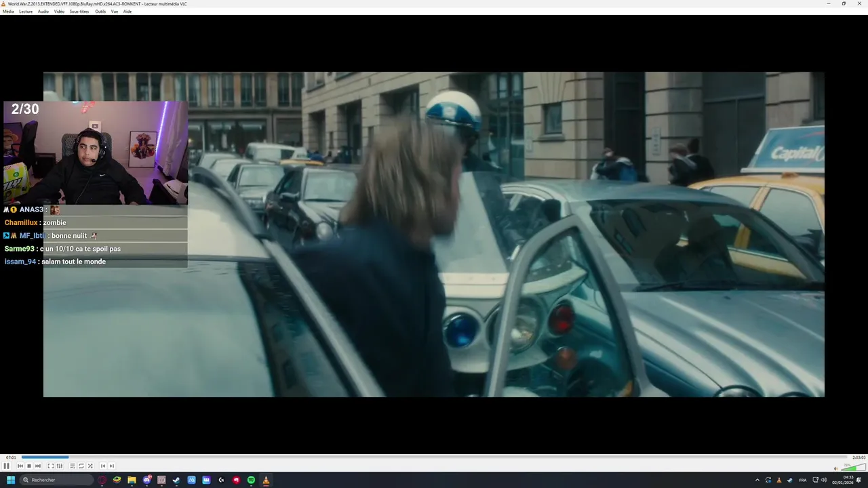
Task: Open the Outils menu
Action: [x=100, y=12]
